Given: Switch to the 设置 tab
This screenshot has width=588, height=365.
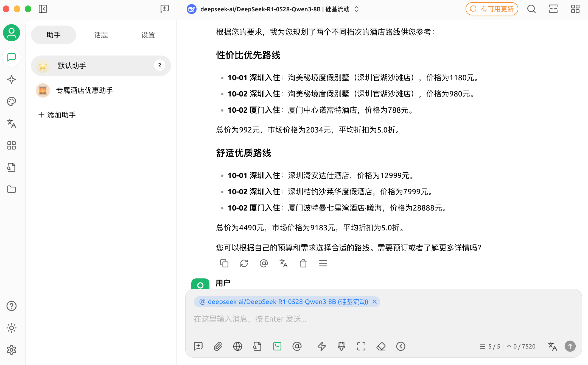Looking at the screenshot, I should coord(148,35).
